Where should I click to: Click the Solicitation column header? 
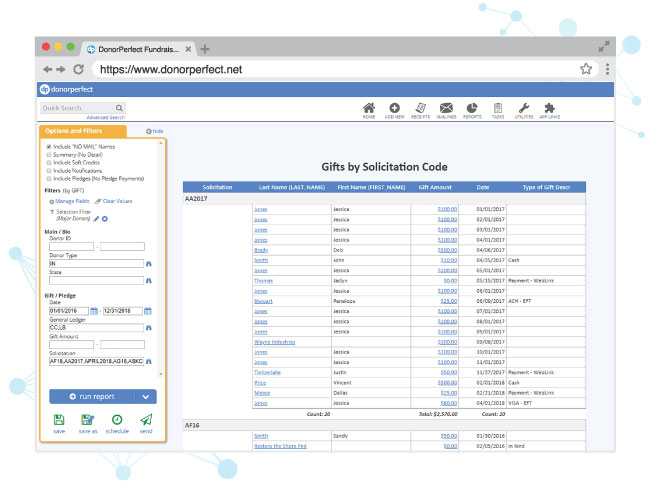tap(217, 187)
